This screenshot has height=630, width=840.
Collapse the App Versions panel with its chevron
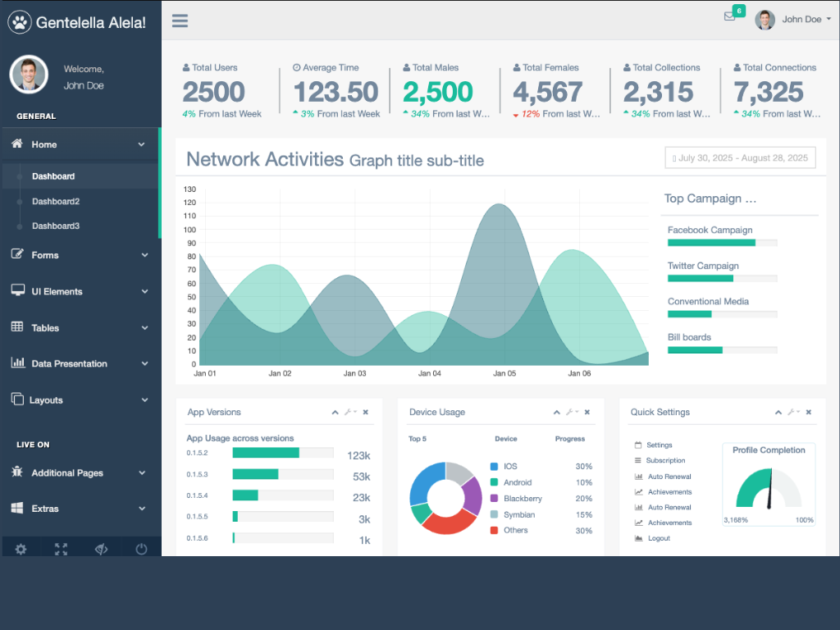(335, 412)
